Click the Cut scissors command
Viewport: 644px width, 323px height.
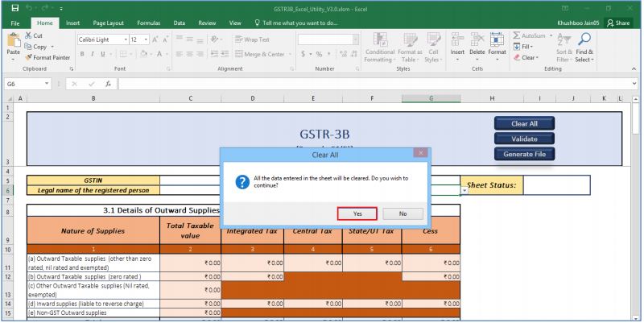pyautogui.click(x=34, y=35)
